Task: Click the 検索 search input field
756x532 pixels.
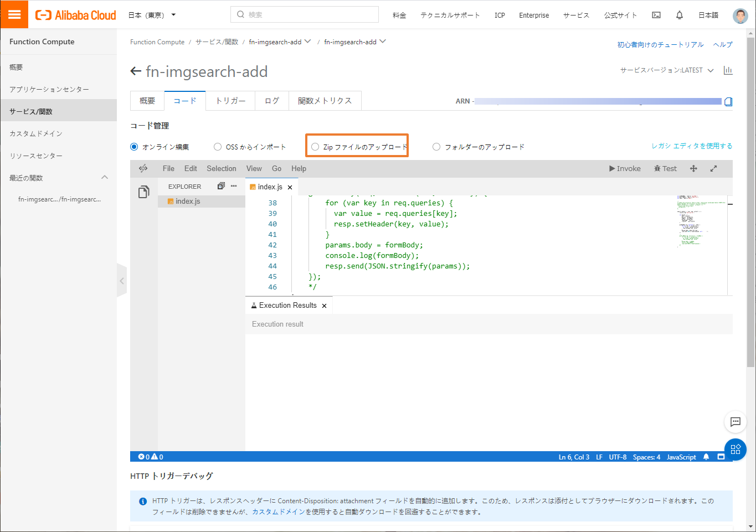Action: [305, 14]
